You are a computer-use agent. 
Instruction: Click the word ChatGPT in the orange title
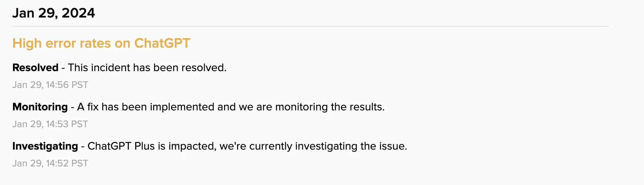click(162, 43)
